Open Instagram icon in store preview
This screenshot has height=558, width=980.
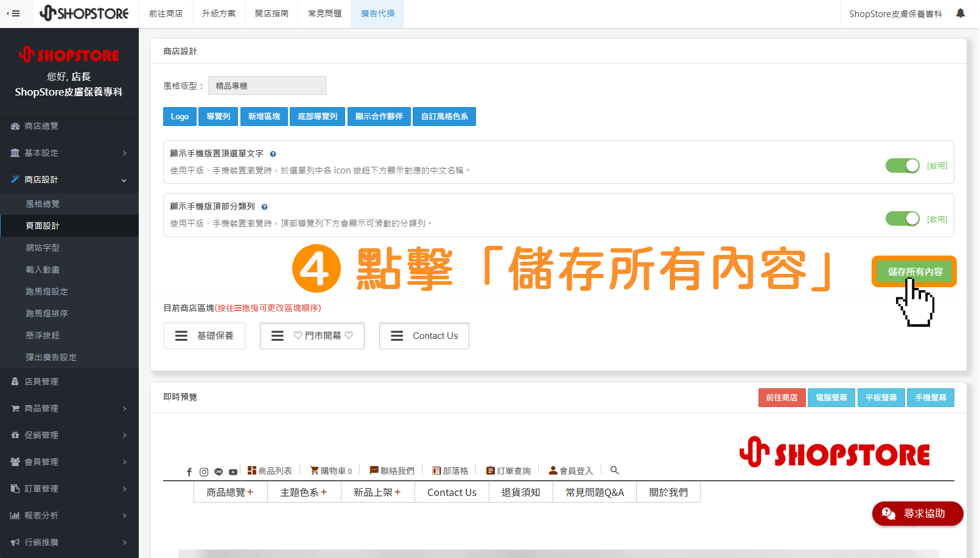(x=204, y=472)
